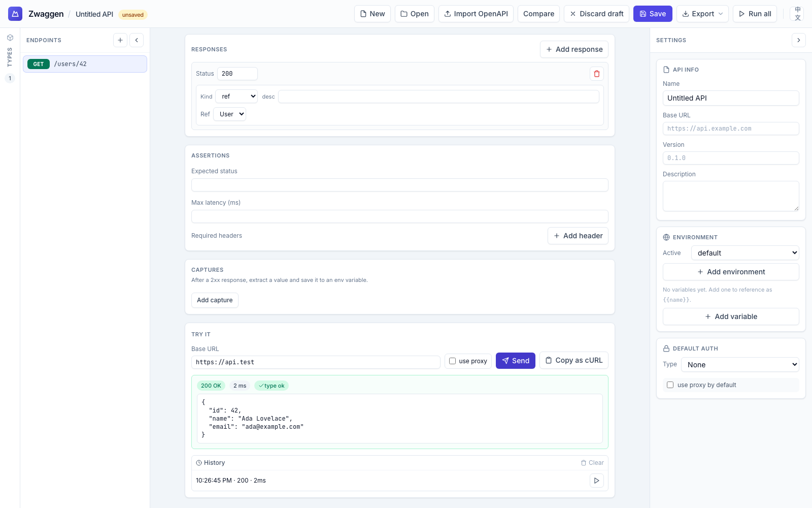Enable the use proxy checkbox
Image resolution: width=812 pixels, height=508 pixels.
point(453,361)
